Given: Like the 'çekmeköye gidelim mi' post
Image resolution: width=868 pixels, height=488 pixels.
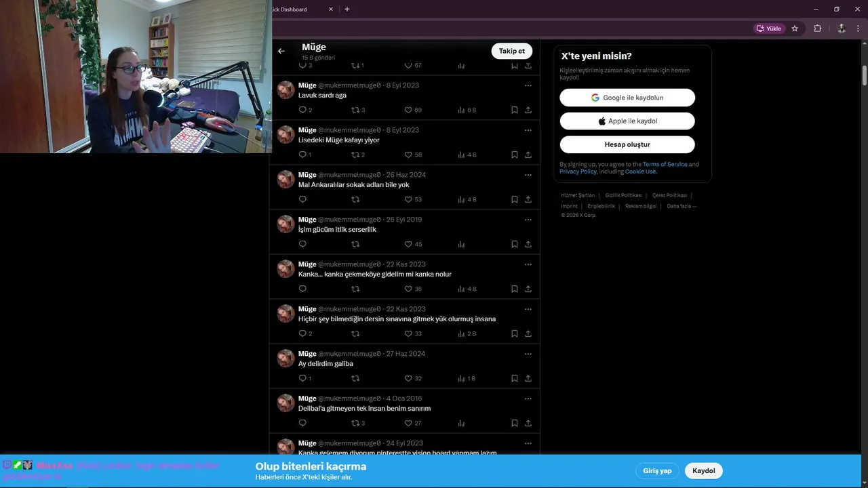Looking at the screenshot, I should [x=408, y=289].
